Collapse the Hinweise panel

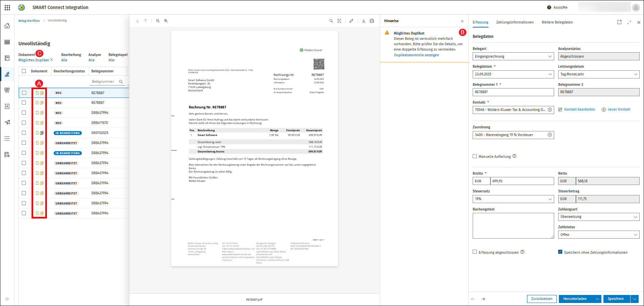(x=462, y=21)
